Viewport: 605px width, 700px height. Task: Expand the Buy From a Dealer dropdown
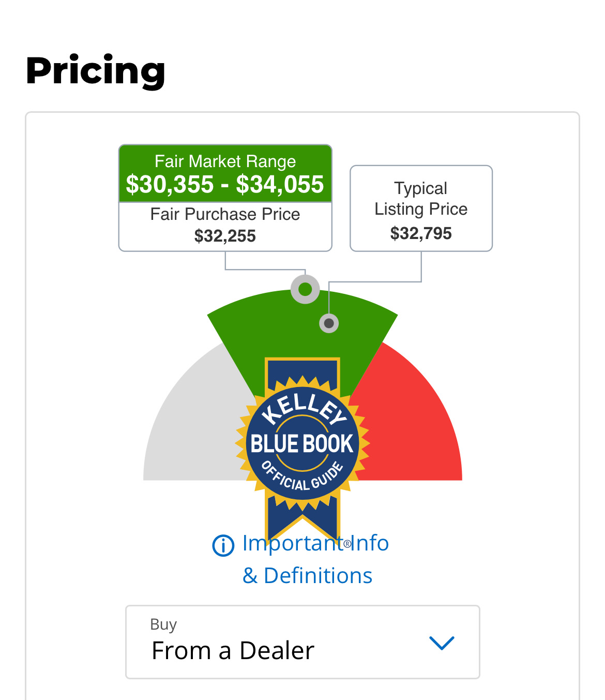tap(303, 642)
